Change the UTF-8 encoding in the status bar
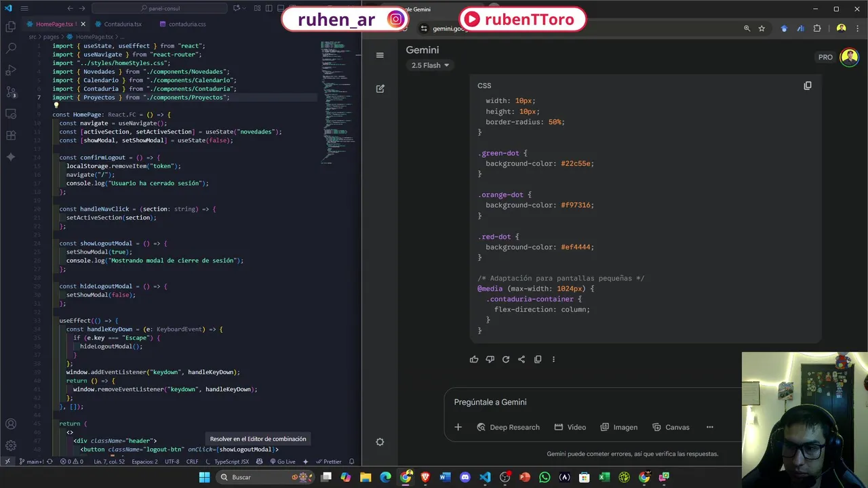Viewport: 868px width, 488px height. pos(172,462)
